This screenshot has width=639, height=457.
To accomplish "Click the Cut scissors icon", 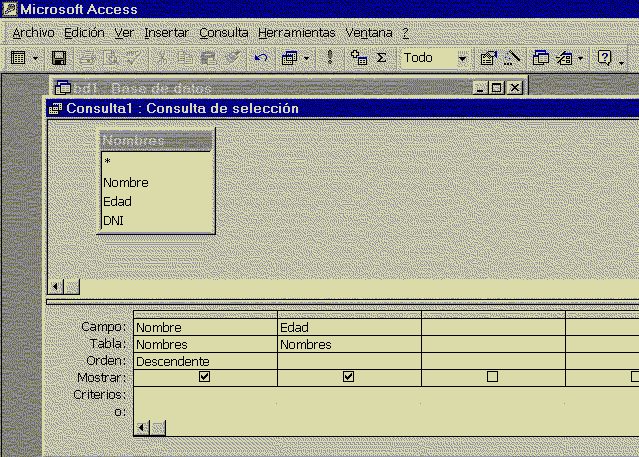I will click(162, 58).
